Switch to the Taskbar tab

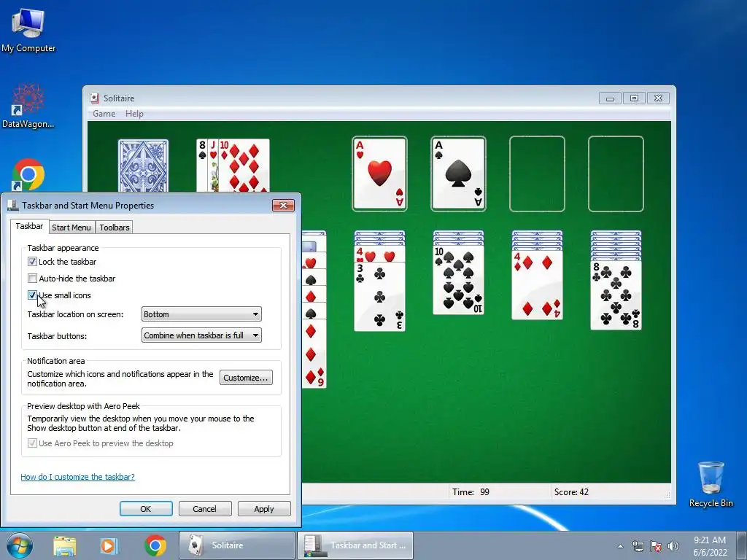click(29, 226)
